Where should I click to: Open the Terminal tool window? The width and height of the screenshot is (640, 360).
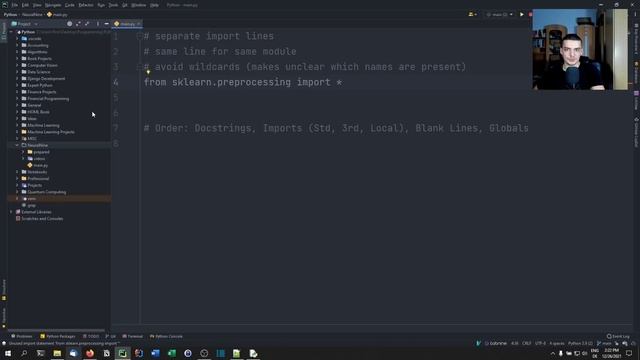tap(133, 336)
